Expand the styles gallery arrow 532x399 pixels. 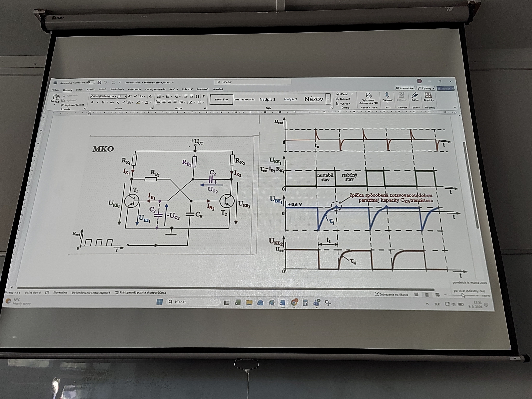tap(328, 99)
